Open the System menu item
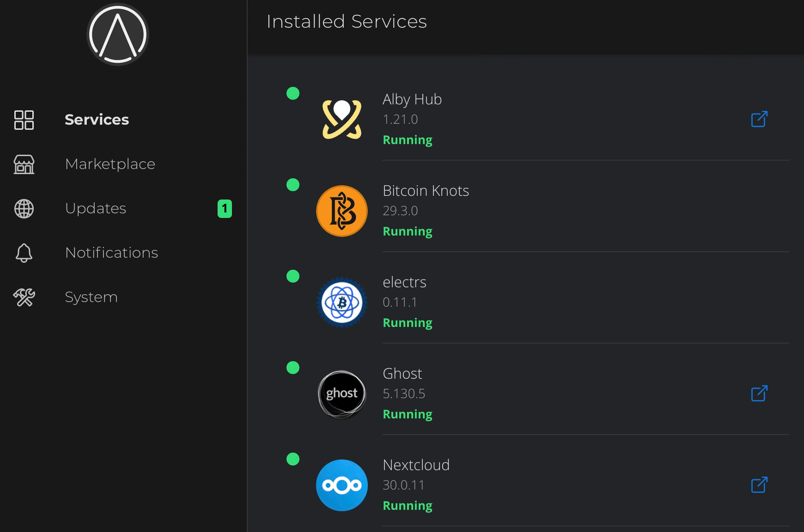 [x=91, y=297]
